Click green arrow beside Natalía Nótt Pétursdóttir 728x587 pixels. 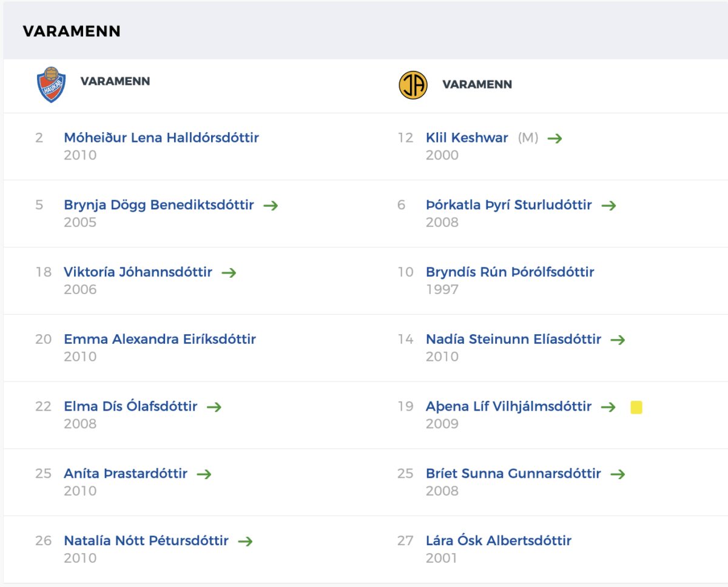[x=245, y=541]
